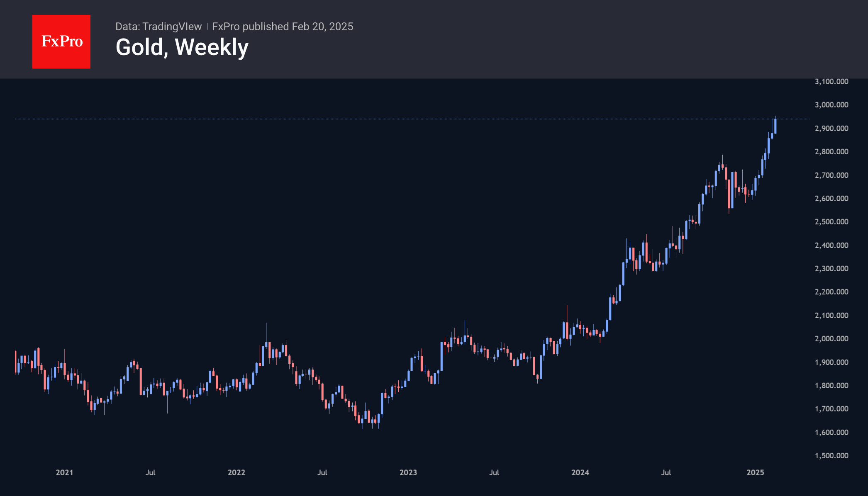
Task: Click the 2,200.000 price axis label
Action: point(831,292)
